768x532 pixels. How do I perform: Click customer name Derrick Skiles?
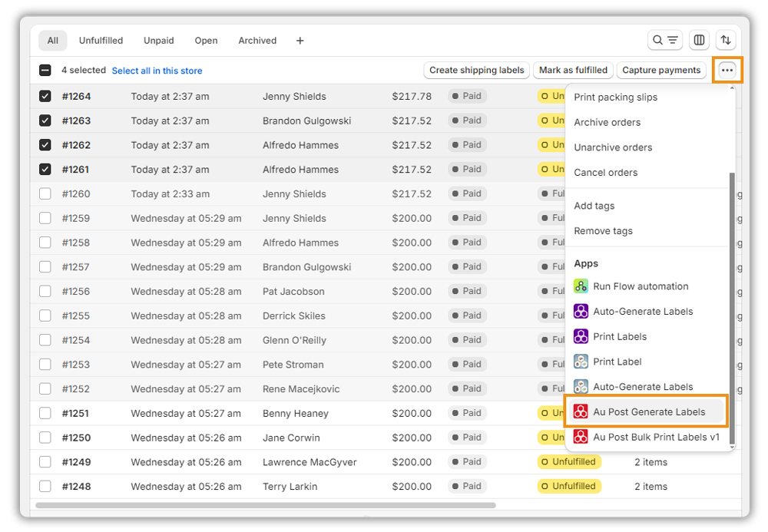pos(294,316)
